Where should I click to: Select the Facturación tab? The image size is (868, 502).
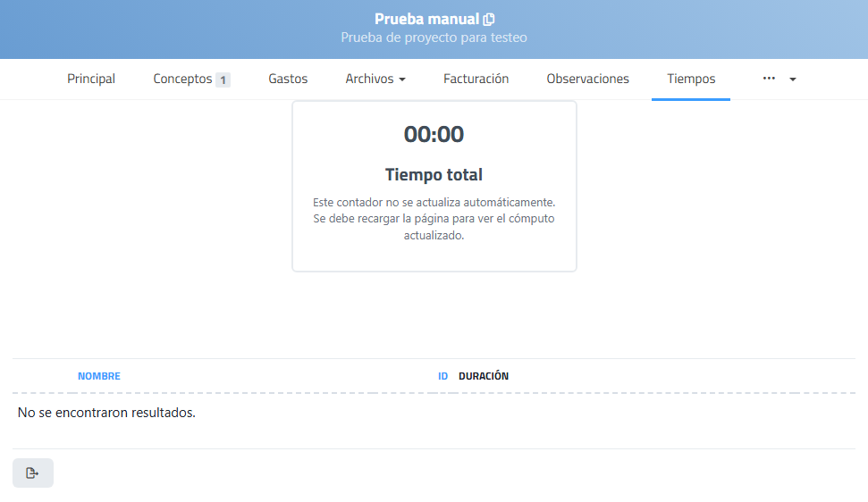(x=476, y=79)
